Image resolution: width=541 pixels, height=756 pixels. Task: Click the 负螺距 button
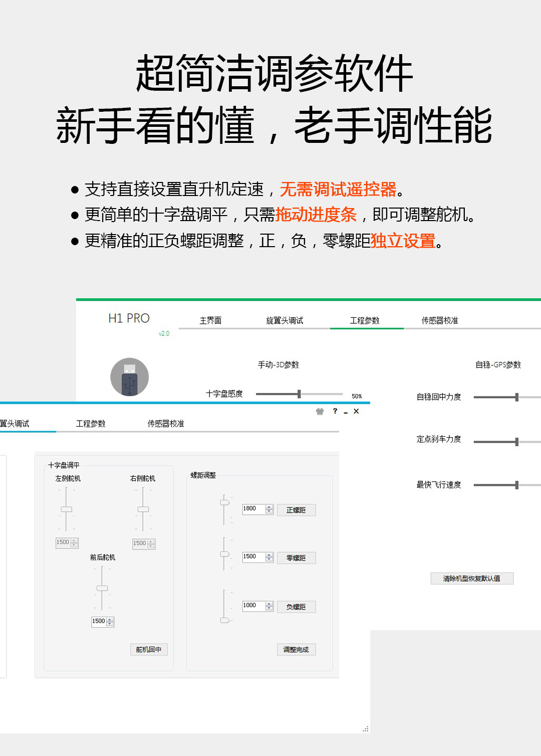[296, 607]
